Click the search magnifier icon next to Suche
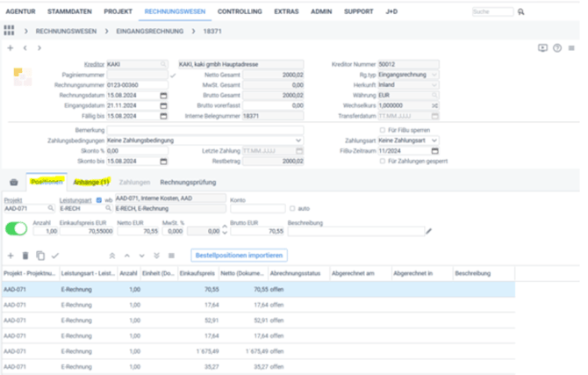 (520, 12)
